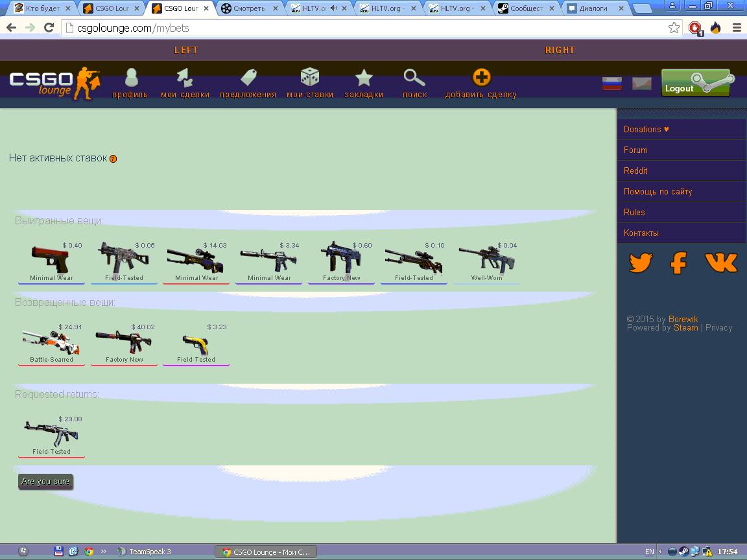747x560 pixels.
Task: Reload the page
Action: pos(49,28)
